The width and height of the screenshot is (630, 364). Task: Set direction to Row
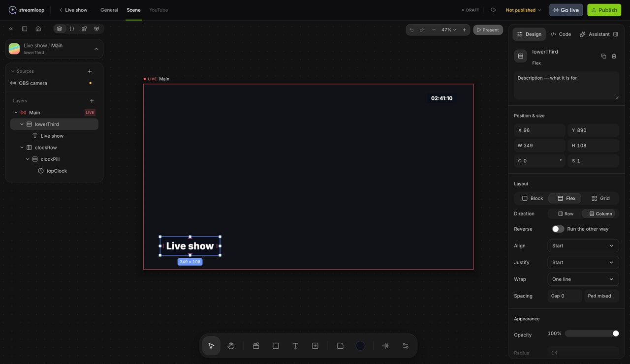(x=566, y=213)
